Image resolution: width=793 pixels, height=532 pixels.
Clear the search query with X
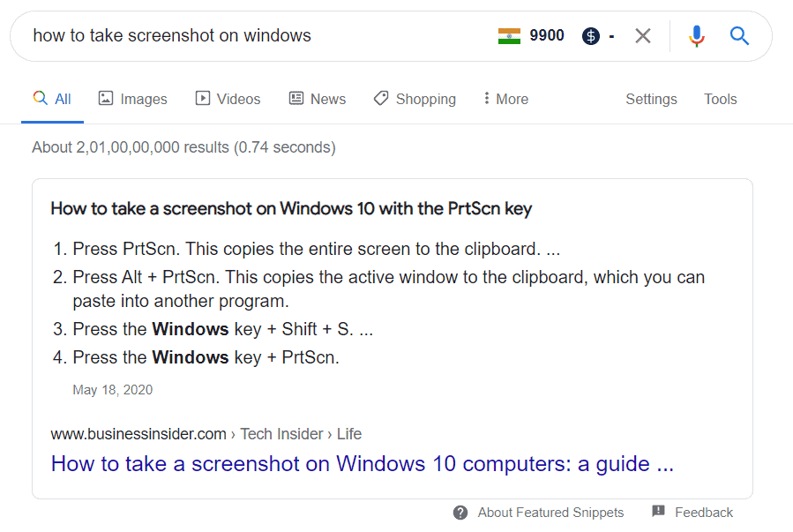[x=643, y=36]
